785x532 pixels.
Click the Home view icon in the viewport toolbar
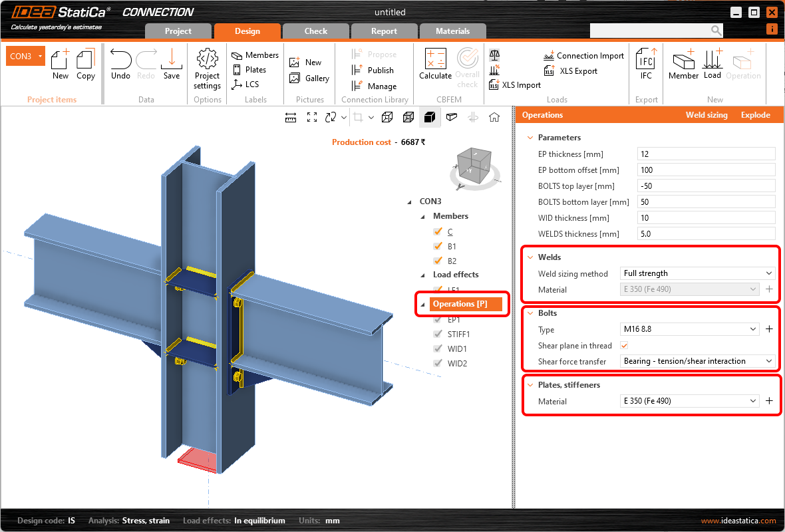494,117
